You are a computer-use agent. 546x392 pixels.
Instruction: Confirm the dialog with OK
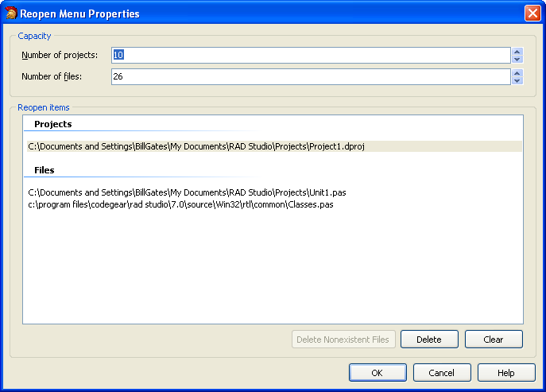[378, 373]
